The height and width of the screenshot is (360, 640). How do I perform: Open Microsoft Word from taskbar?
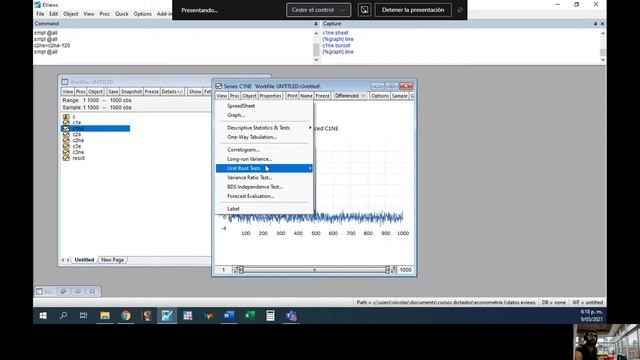(229, 316)
